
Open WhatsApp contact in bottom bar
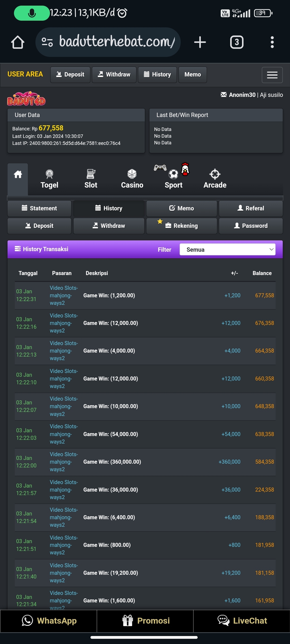49,621
